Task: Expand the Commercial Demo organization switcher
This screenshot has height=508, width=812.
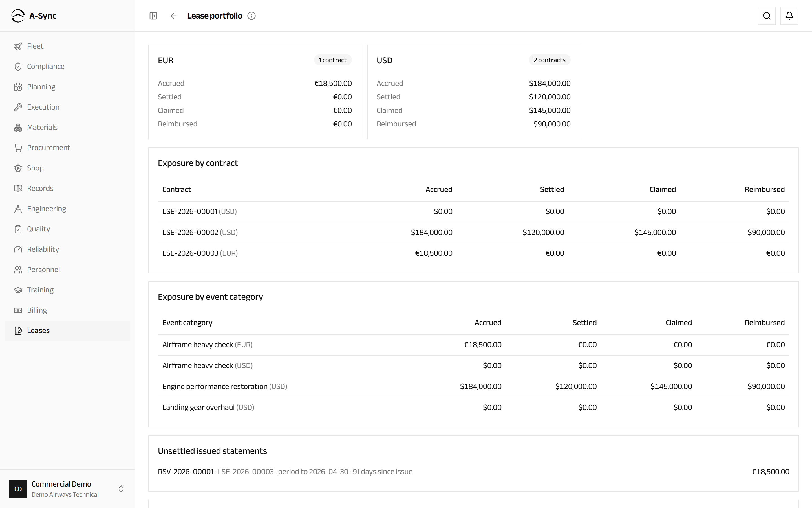Action: click(122, 489)
